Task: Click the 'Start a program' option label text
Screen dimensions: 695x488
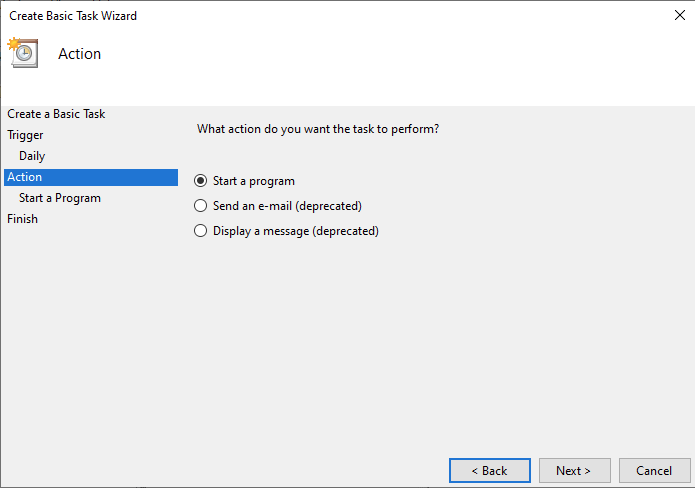Action: click(x=254, y=181)
